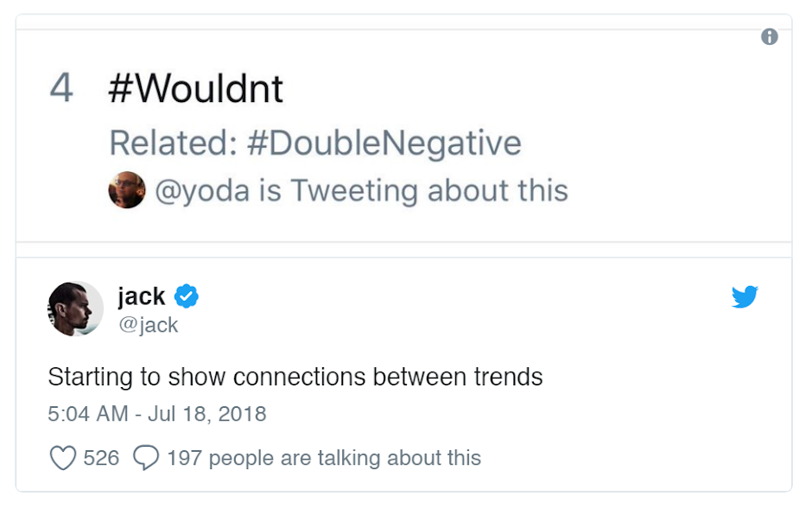Open the #Wouldnt trending hashtag
Screen dimensions: 812x515
click(195, 89)
